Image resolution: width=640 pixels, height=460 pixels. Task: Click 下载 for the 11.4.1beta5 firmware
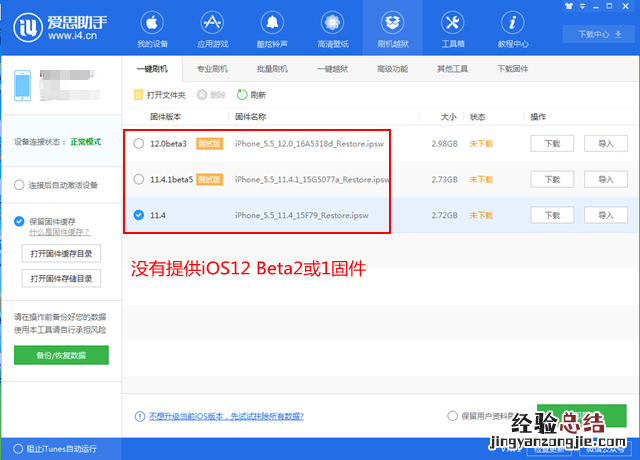tap(552, 180)
